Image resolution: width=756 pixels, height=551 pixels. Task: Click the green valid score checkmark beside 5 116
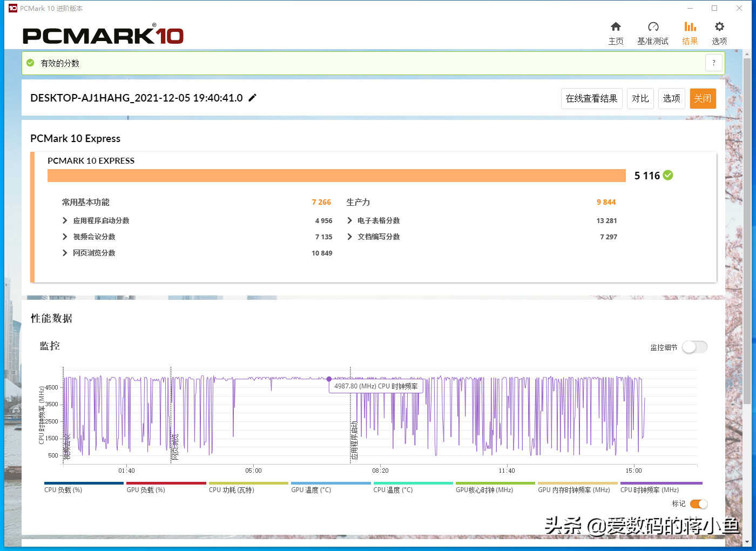click(x=668, y=176)
